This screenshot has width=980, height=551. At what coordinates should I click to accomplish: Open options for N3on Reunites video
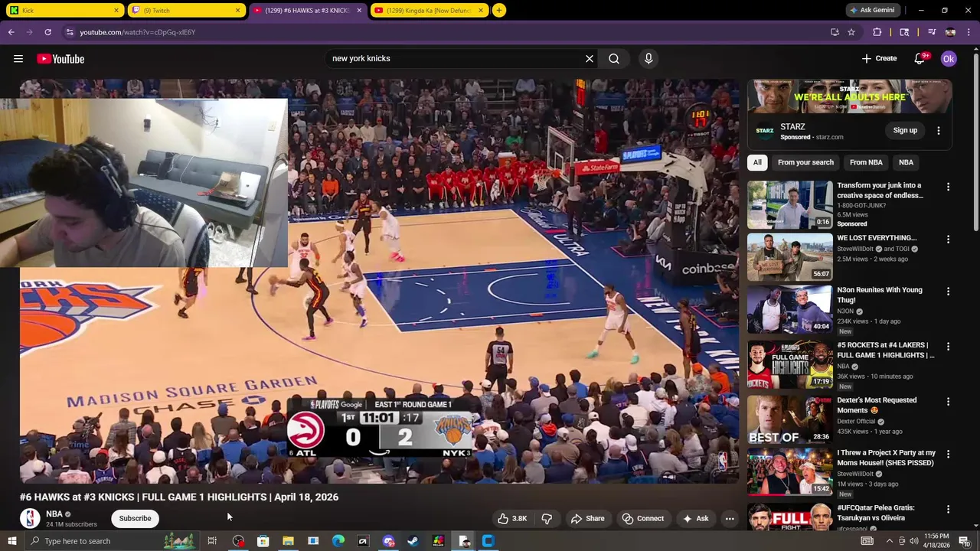948,292
